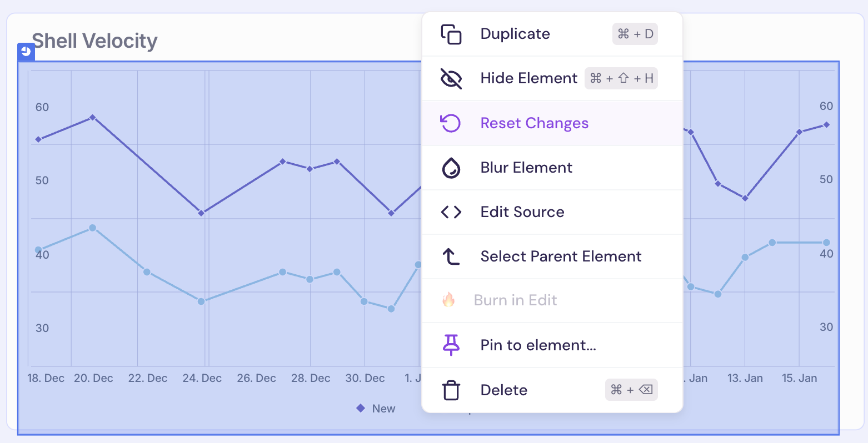Click the Shell Velocity chart title
Viewport: 868px width, 443px height.
pos(94,40)
